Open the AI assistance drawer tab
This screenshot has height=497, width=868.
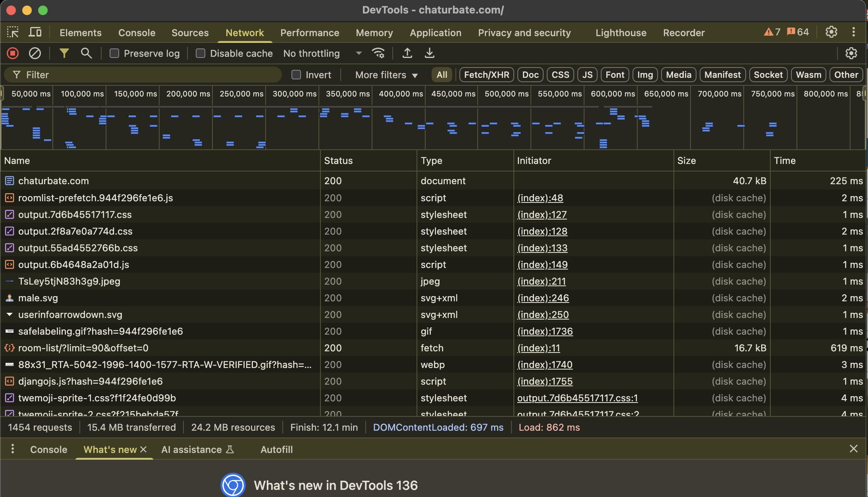click(x=192, y=449)
